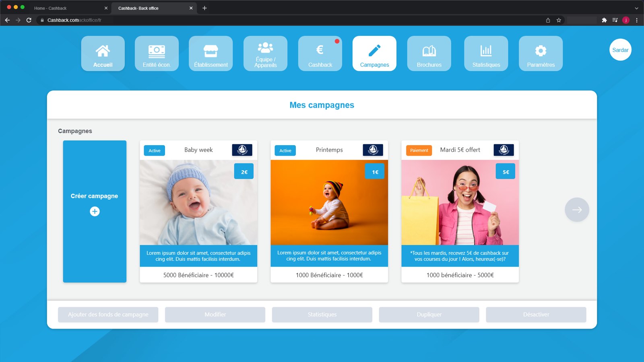Click the Désactiver button
Viewport: 644px width, 362px height.
click(x=536, y=315)
